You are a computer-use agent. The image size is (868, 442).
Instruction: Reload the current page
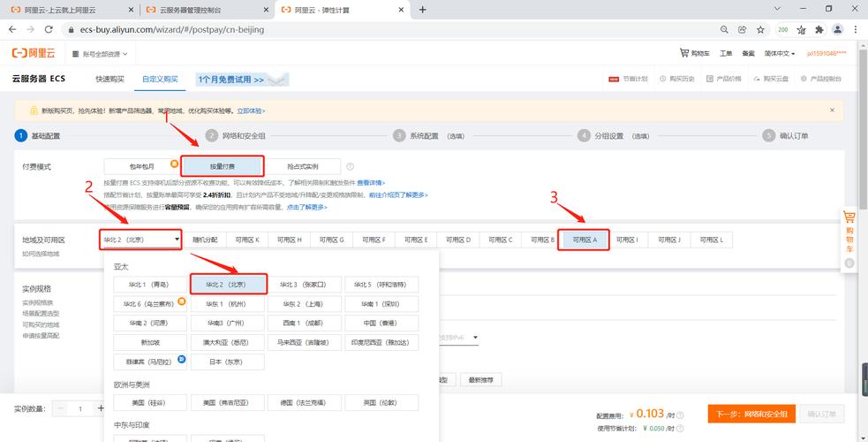tap(49, 29)
